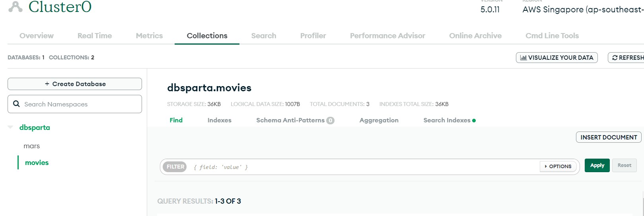Reset the query filter
Screen dimensions: 644x216
tap(625, 165)
